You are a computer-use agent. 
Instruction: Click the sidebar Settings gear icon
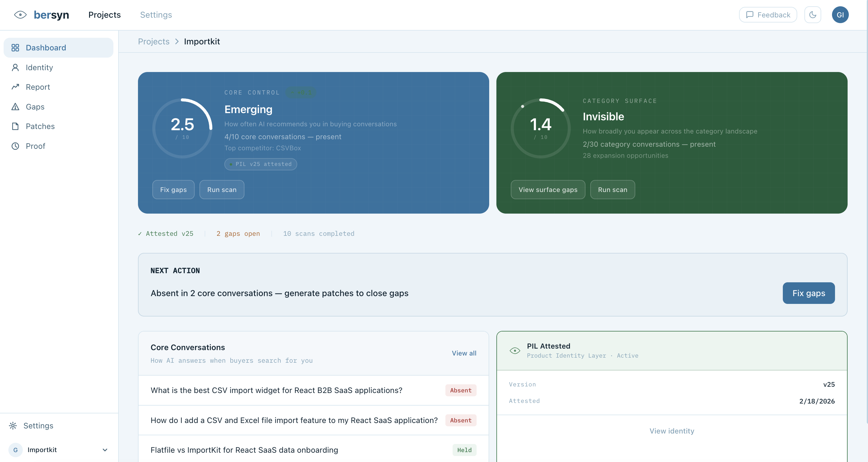tap(13, 426)
